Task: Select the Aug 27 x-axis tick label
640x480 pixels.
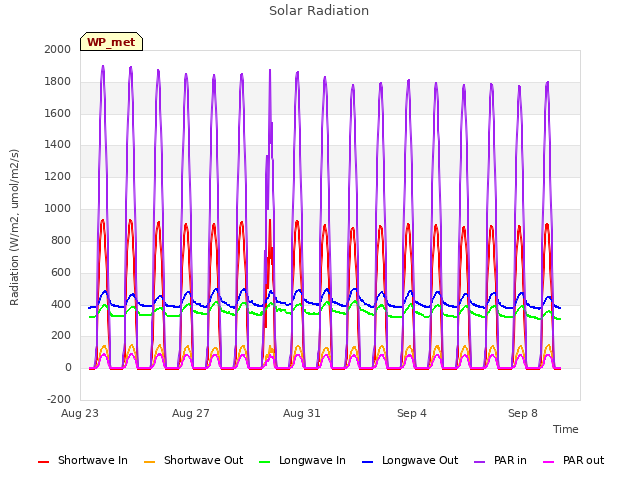Action: pos(191,413)
